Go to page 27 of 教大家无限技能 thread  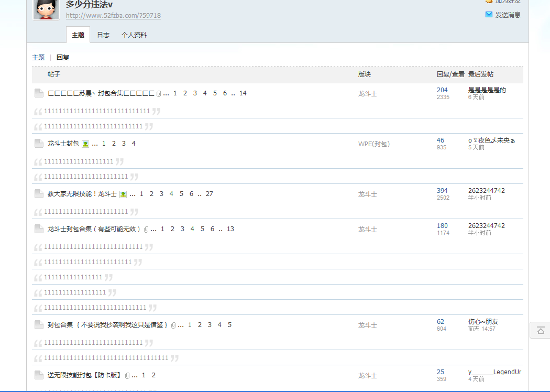pyautogui.click(x=210, y=194)
